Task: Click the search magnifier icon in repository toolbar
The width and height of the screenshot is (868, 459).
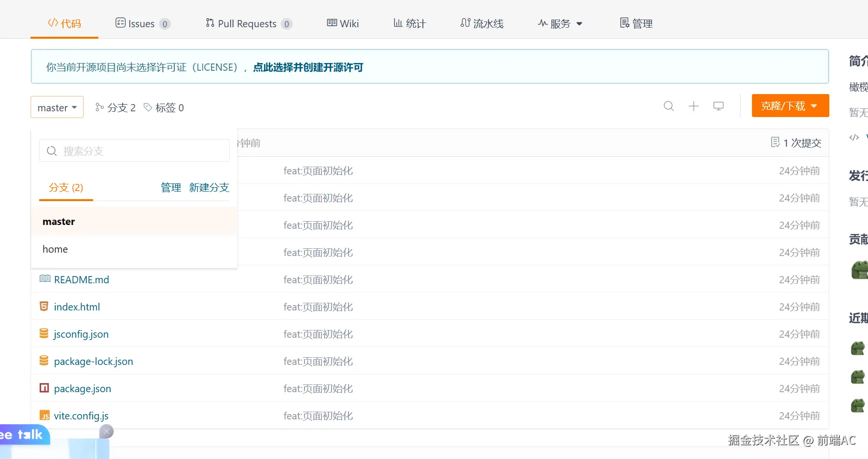Action: (x=668, y=106)
